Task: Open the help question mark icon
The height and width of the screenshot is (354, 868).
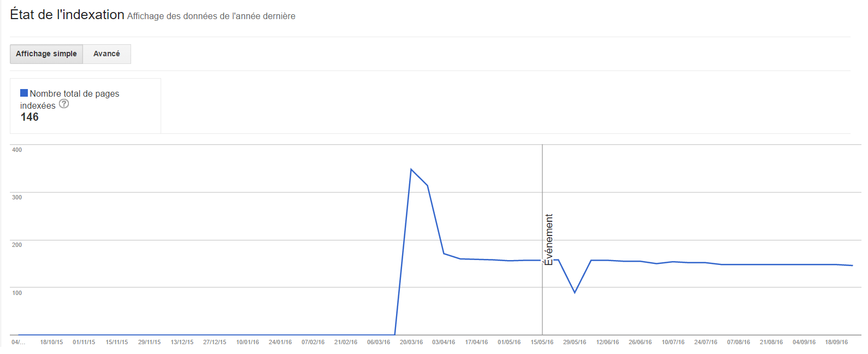Action: pos(64,104)
